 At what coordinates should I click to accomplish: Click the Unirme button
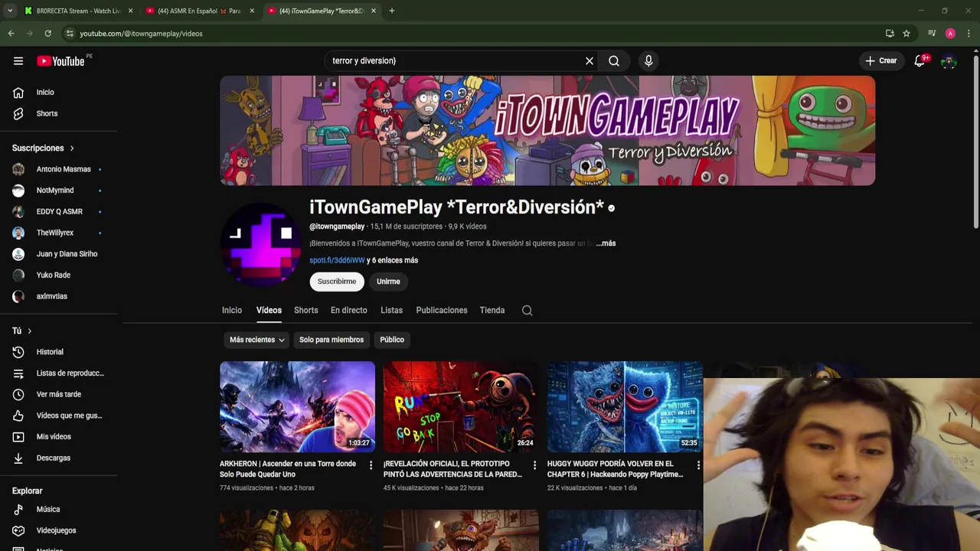coord(388,282)
